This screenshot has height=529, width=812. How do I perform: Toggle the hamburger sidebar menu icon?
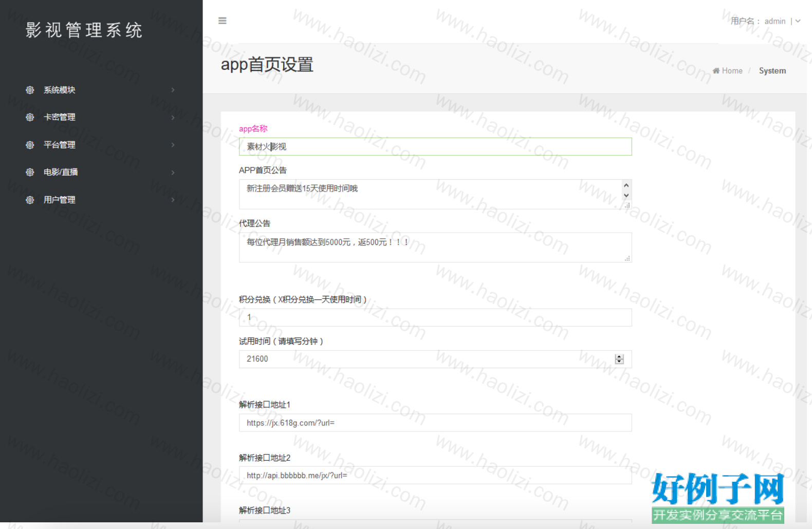tap(223, 21)
